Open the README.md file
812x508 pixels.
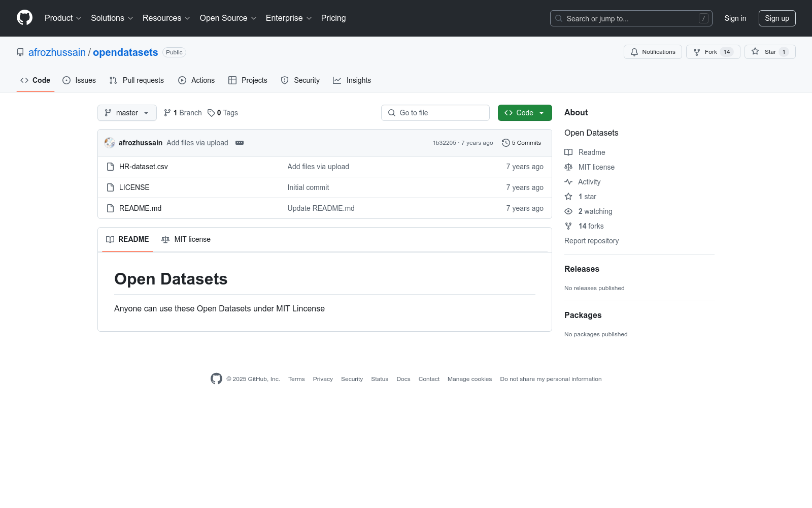[x=141, y=208]
